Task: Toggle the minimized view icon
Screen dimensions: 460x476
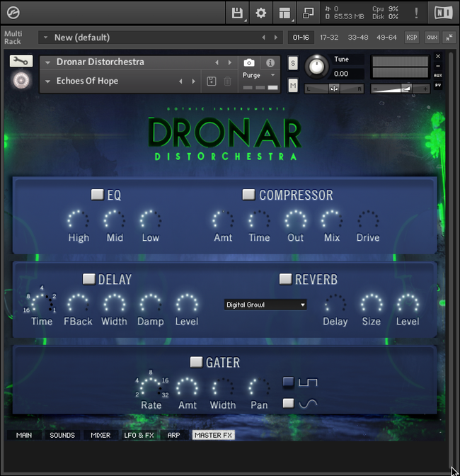Action: [309, 13]
